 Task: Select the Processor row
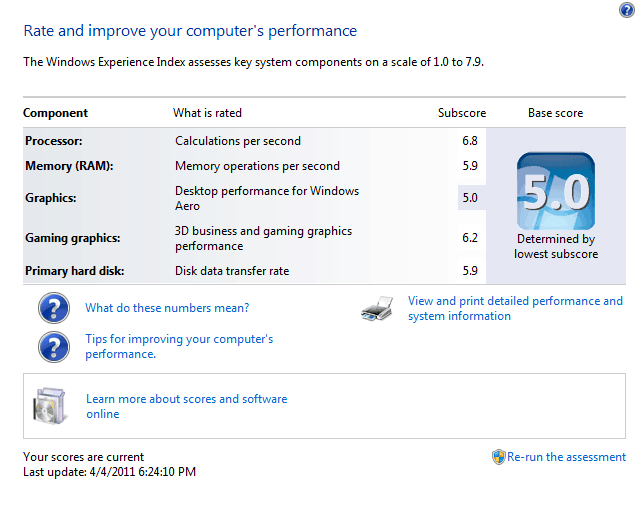tap(255, 141)
